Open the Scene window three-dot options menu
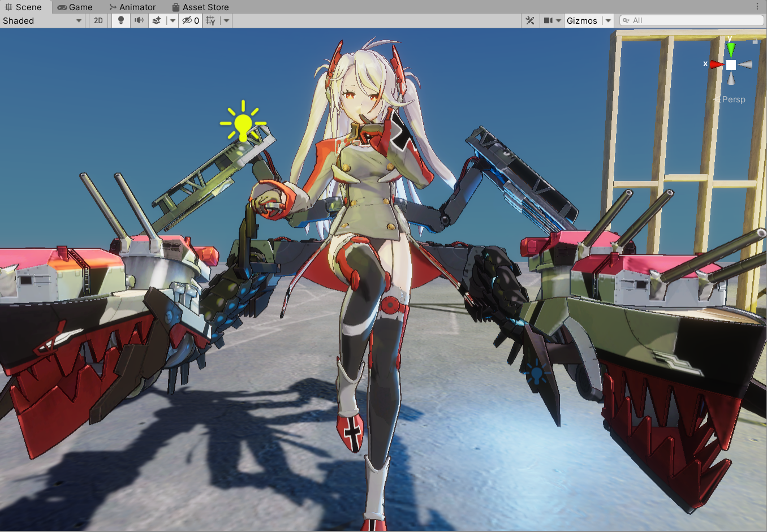 [758, 6]
